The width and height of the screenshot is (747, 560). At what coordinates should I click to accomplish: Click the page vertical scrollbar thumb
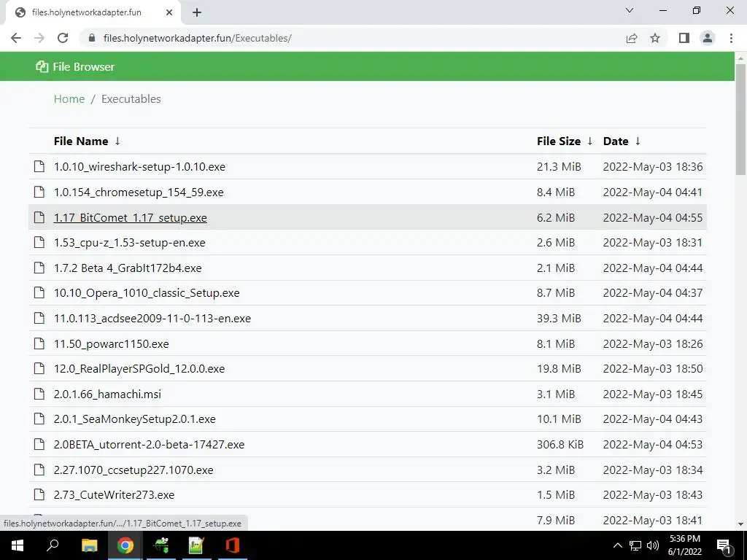(x=741, y=119)
